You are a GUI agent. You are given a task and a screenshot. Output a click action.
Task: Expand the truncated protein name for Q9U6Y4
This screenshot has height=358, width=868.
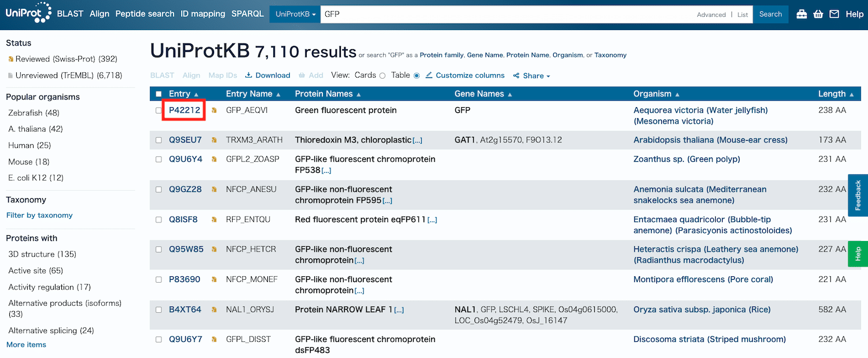point(326,170)
